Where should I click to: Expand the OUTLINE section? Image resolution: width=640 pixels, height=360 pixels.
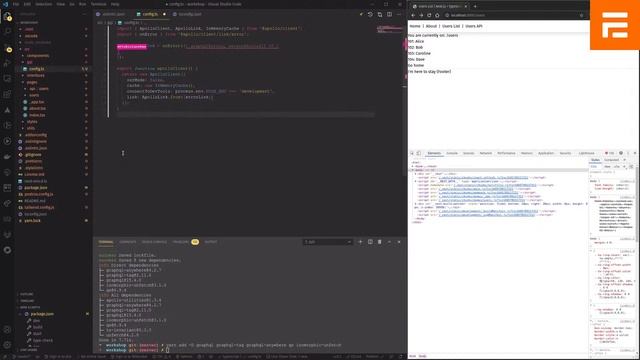point(27,294)
